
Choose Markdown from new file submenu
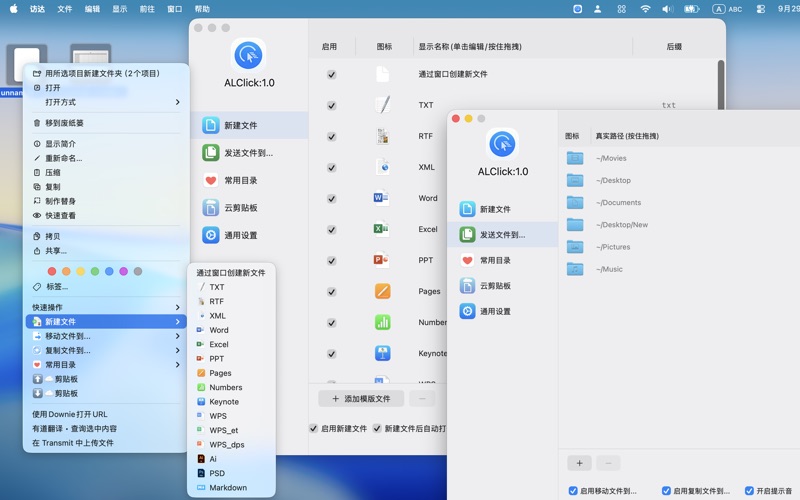coord(228,488)
